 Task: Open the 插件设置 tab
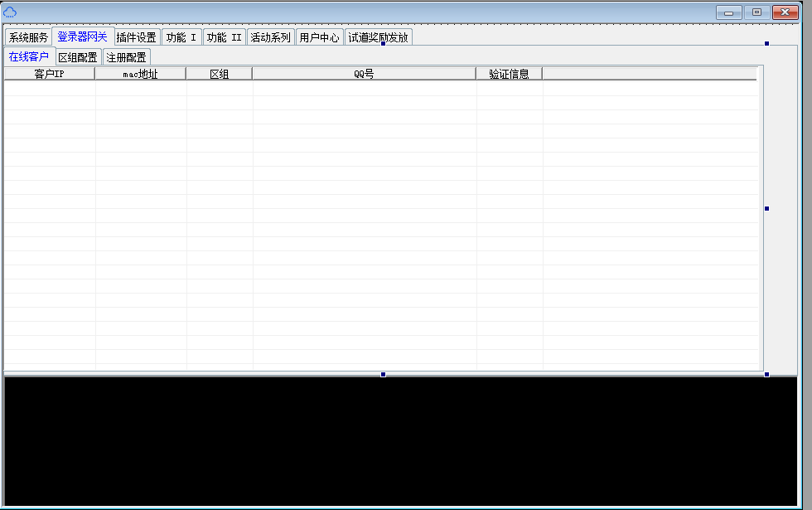point(136,37)
